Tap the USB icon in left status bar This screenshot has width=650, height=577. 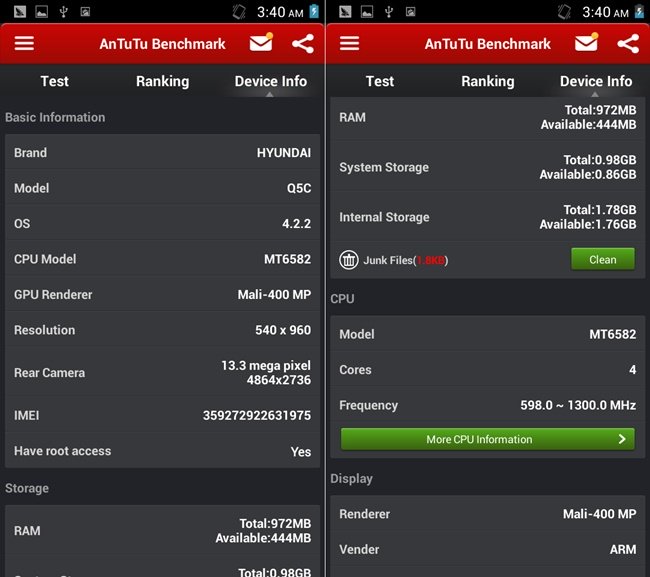point(63,12)
